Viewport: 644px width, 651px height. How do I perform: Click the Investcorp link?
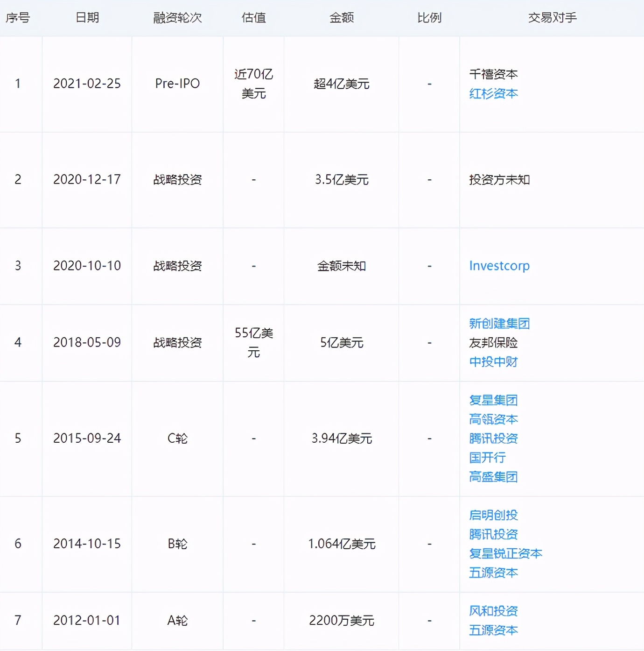[499, 266]
